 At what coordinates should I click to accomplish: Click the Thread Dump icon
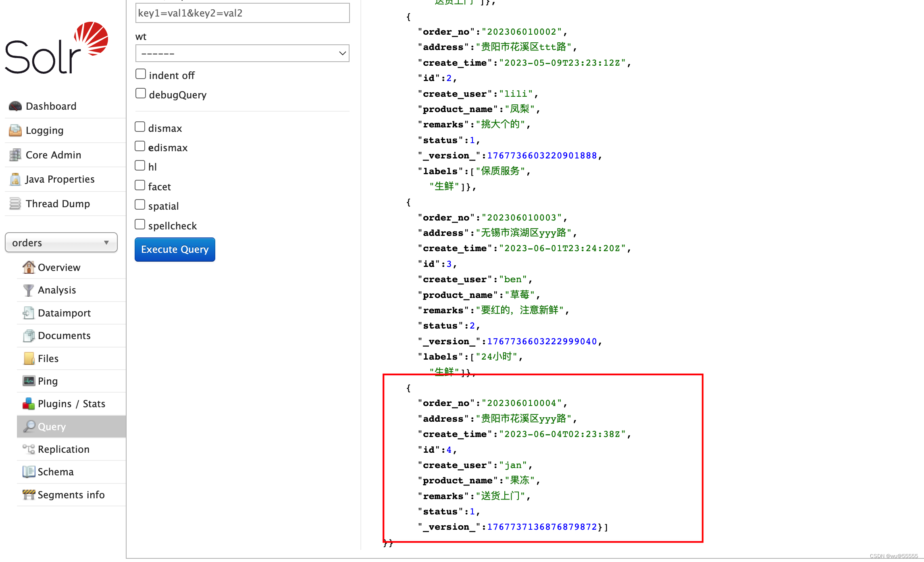[x=15, y=204]
